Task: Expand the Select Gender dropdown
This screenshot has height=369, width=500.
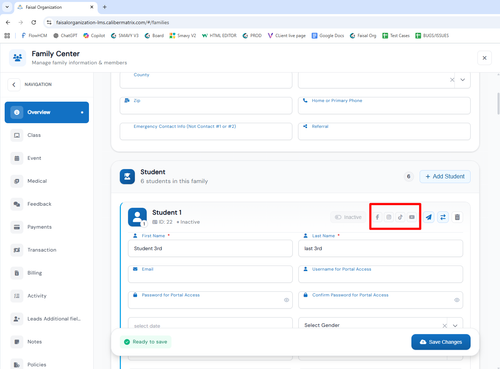Action: click(455, 326)
